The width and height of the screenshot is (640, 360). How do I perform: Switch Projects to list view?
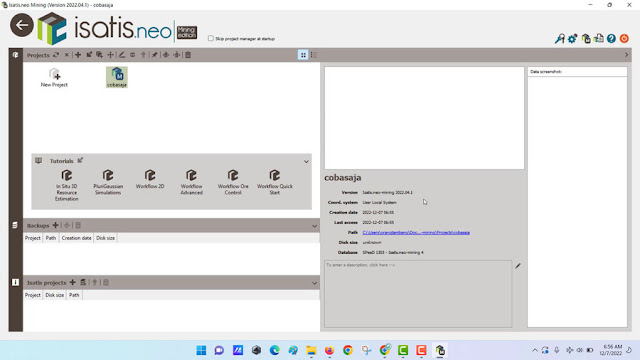[x=313, y=55]
